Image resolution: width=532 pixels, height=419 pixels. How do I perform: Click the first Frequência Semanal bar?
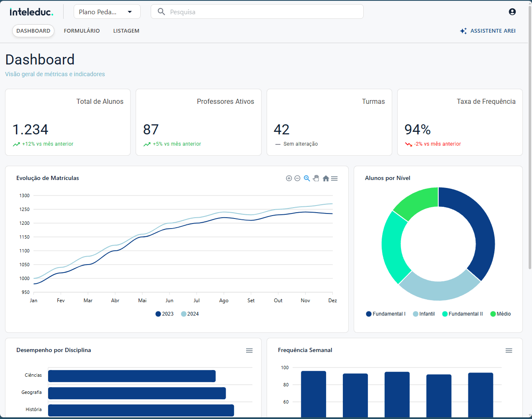314,393
